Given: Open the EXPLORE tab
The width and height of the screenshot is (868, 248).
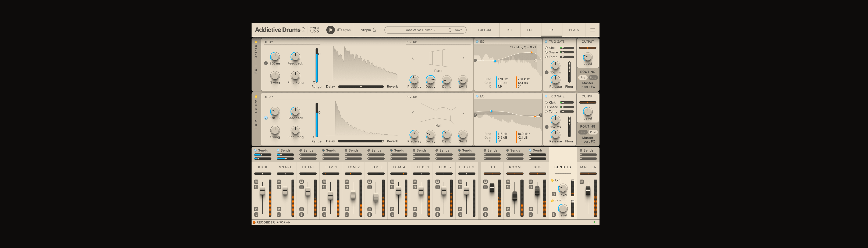Looking at the screenshot, I should [x=485, y=30].
